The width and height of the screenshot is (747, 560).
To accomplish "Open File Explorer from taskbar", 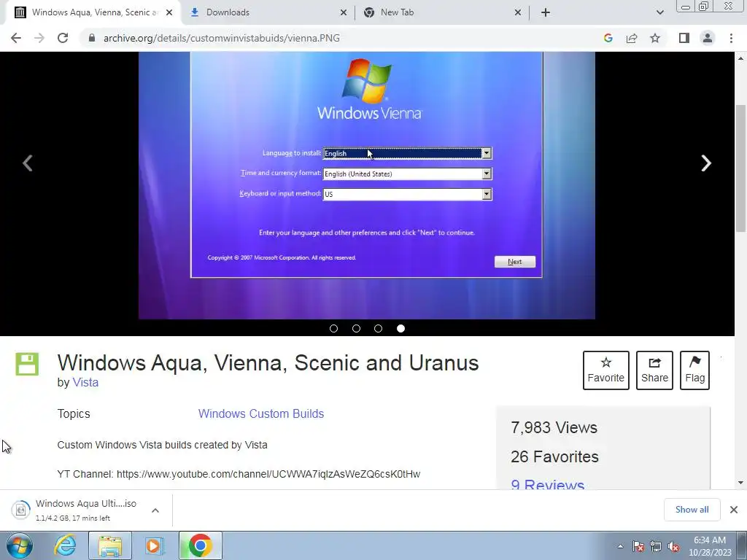I will (110, 545).
